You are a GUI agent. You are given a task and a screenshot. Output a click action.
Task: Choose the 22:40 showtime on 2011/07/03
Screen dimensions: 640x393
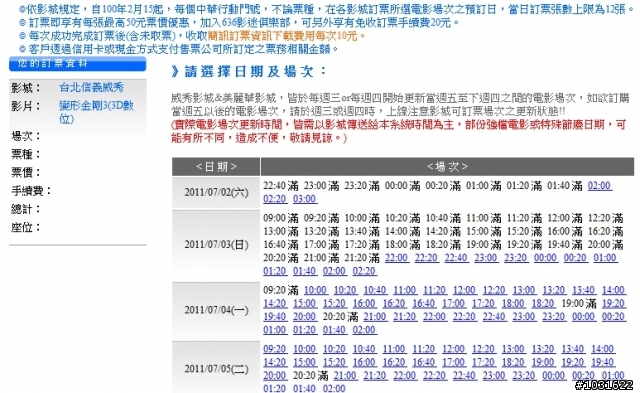point(456,258)
